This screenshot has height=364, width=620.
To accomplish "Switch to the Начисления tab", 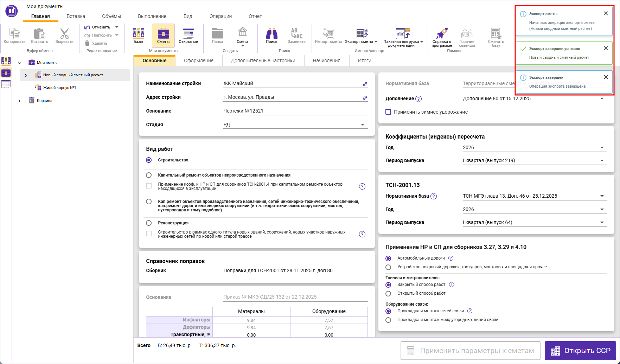I will [x=326, y=60].
